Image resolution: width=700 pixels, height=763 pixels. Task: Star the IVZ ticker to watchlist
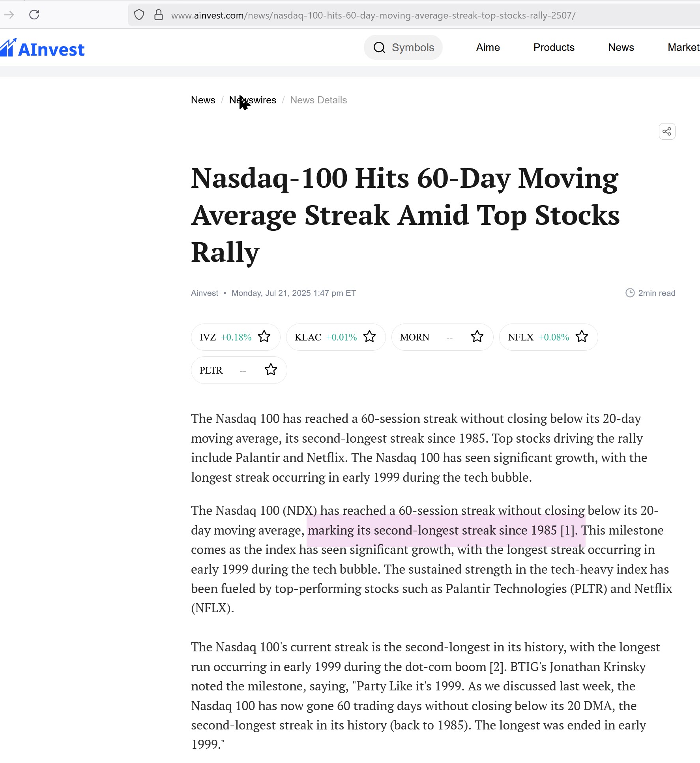(264, 337)
